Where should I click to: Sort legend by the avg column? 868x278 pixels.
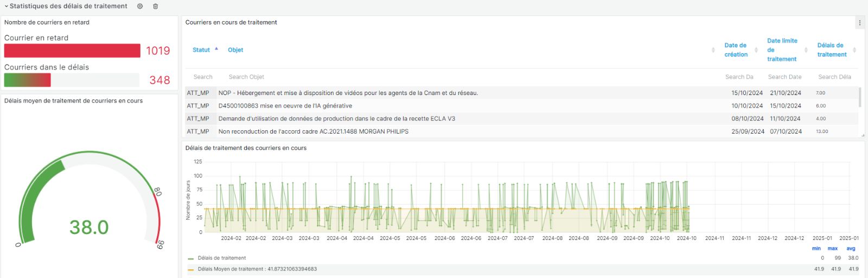pos(851,249)
